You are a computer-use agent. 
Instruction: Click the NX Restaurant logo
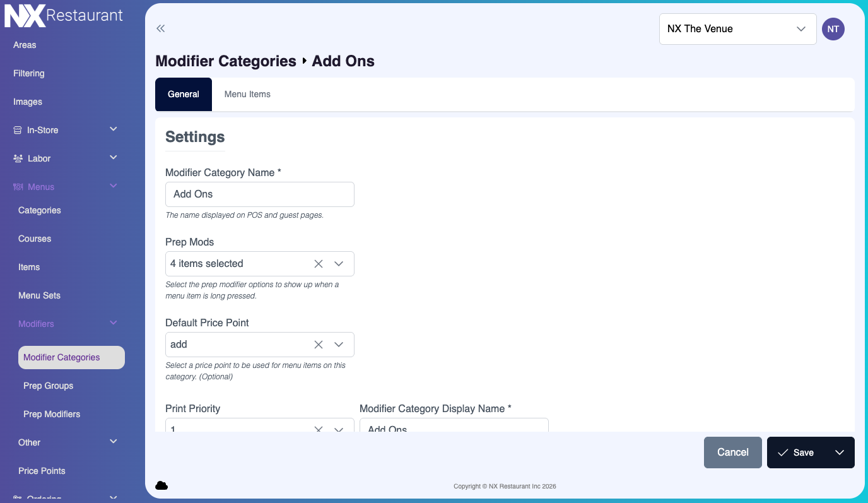[64, 16]
